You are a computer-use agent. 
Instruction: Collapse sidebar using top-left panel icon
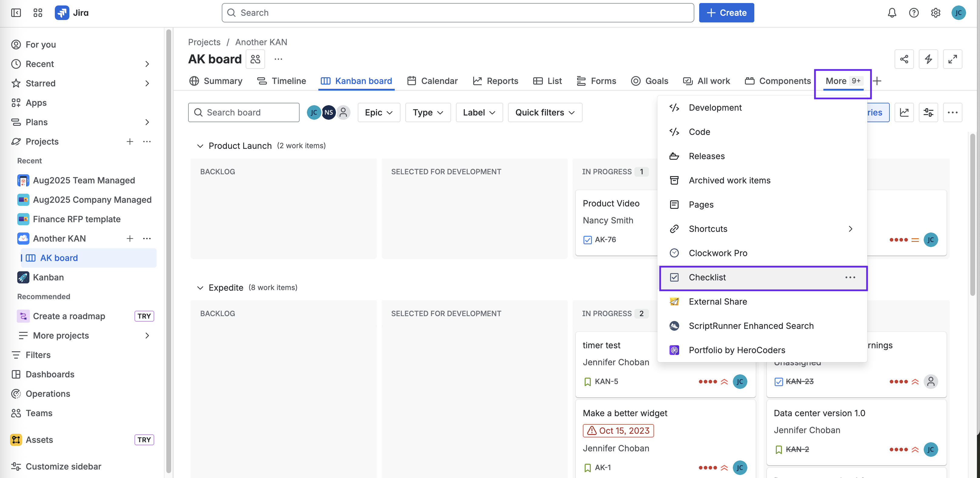pos(16,12)
